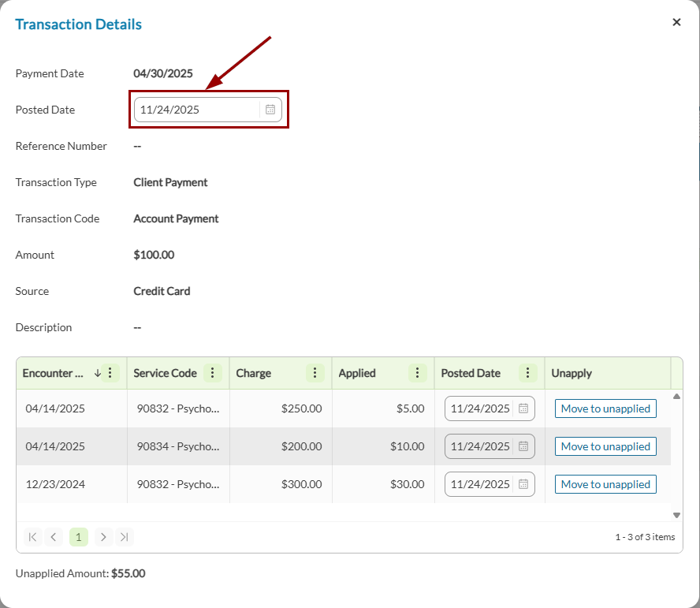Open Posted Date column options menu

tap(527, 373)
